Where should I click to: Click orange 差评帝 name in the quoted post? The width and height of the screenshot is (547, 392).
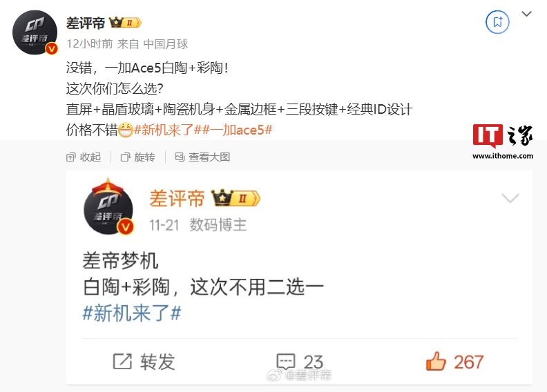[177, 199]
